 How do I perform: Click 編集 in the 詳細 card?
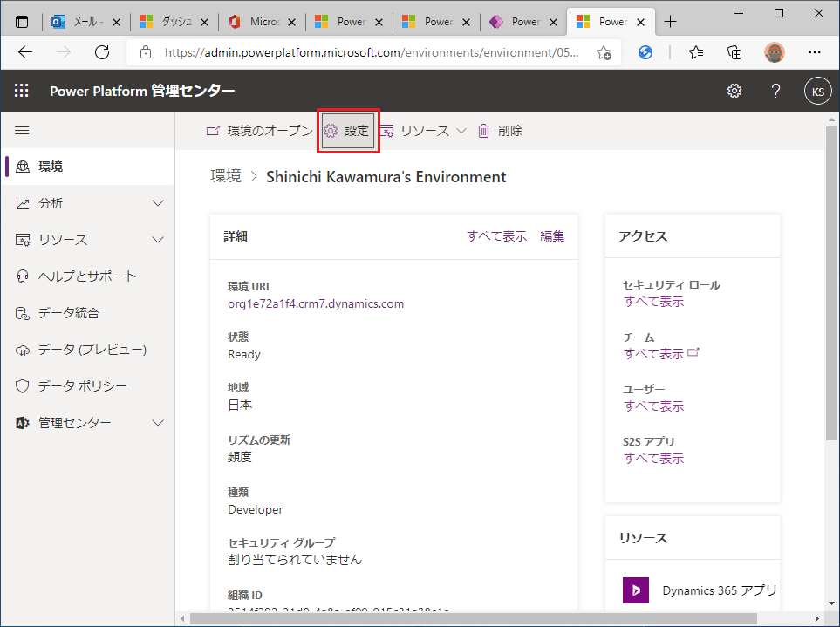point(552,236)
